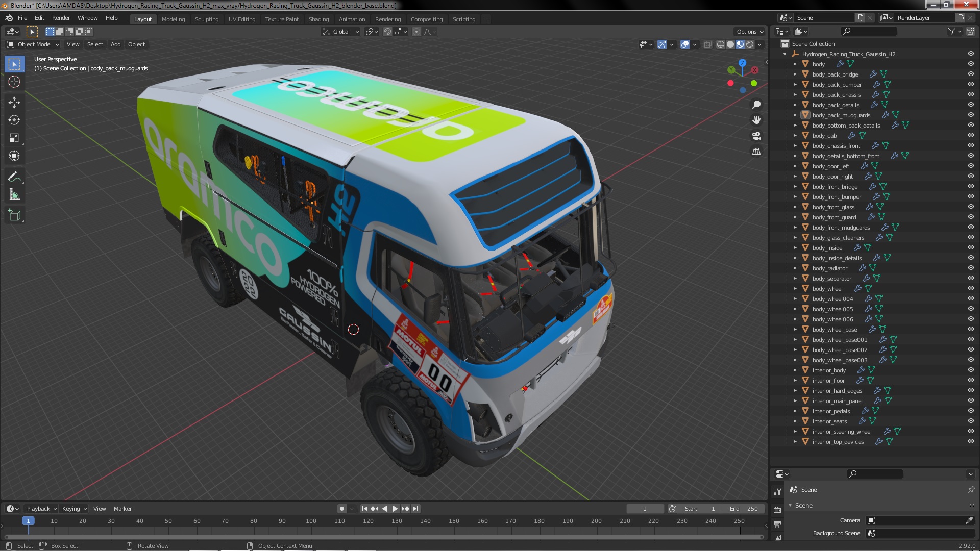Viewport: 980px width, 551px height.
Task: Open Global transform orientation dropdown
Action: (340, 32)
